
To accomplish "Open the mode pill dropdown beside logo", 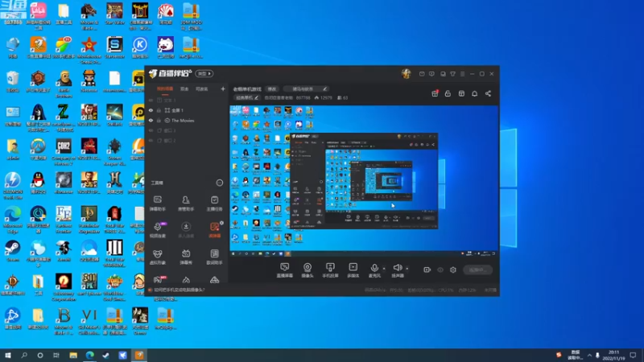I will click(x=204, y=73).
